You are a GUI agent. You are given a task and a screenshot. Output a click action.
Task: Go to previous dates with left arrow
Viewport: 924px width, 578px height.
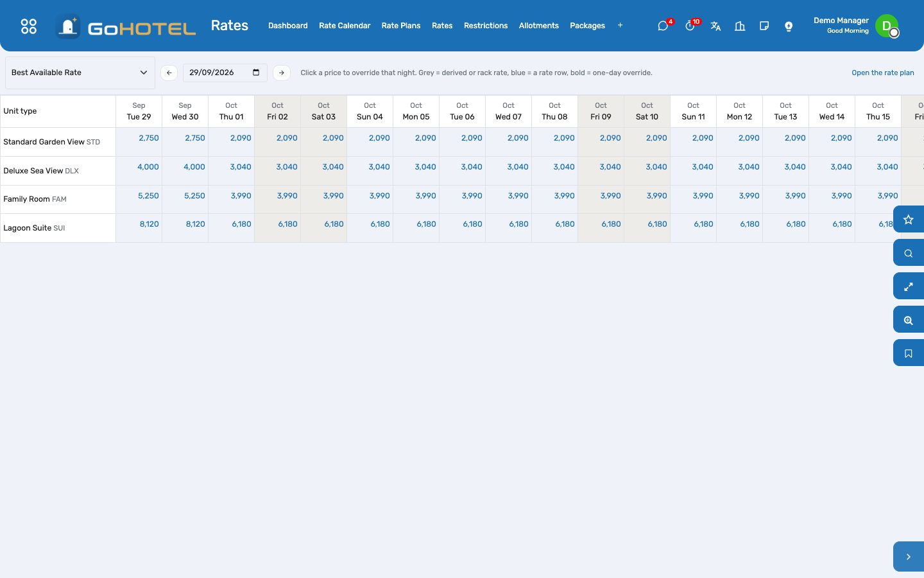point(169,73)
